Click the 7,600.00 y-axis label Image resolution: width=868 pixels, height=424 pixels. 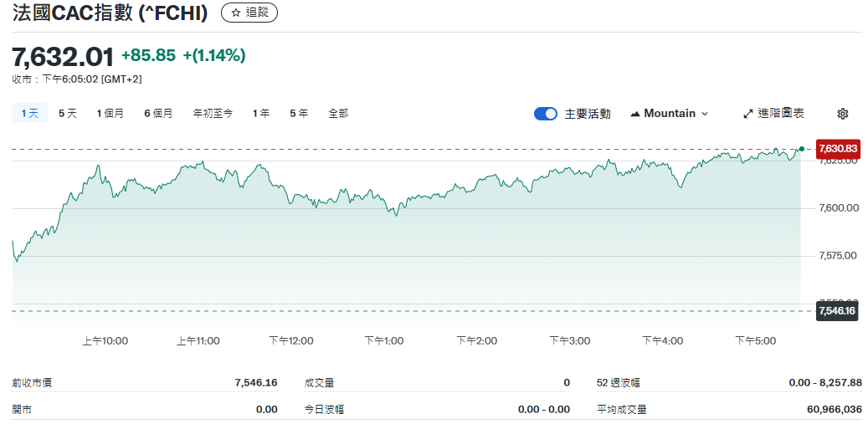coord(838,208)
